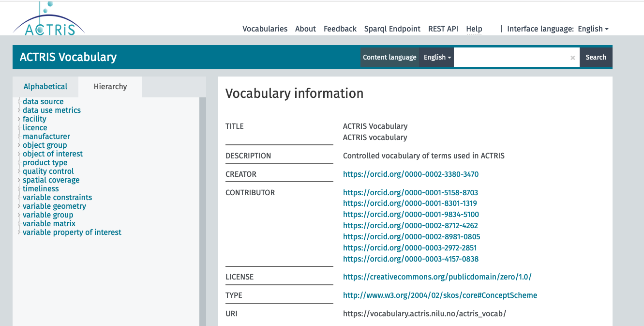Image resolution: width=644 pixels, height=326 pixels.
Task: Open contributor ORCID 0000-0003-2972-2851 link
Action: pyautogui.click(x=410, y=248)
